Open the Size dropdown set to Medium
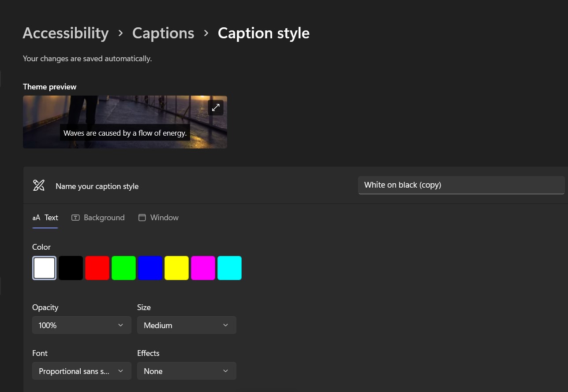The width and height of the screenshot is (568, 392). [x=187, y=325]
